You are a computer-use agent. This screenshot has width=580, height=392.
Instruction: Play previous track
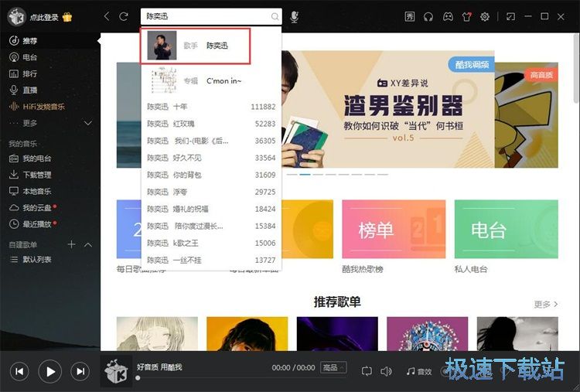coord(19,371)
